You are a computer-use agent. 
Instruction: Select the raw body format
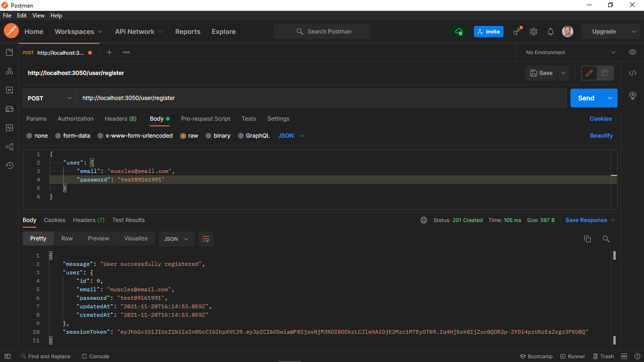(189, 135)
